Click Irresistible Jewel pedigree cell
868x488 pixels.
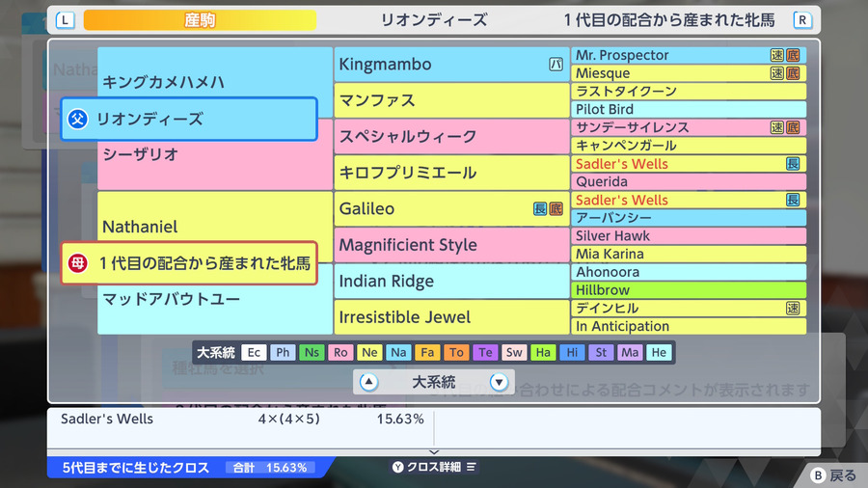451,317
